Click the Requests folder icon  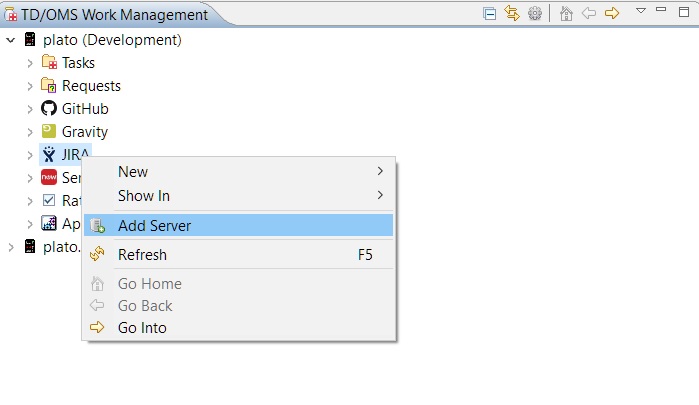click(x=49, y=86)
